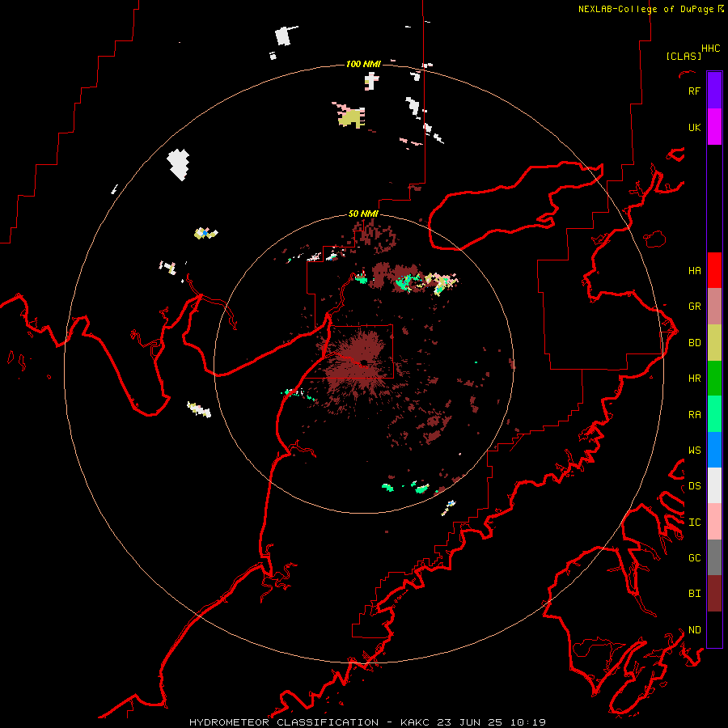Click the RF purple legend swatch
Screen dimensions: 728x728
[714, 91]
